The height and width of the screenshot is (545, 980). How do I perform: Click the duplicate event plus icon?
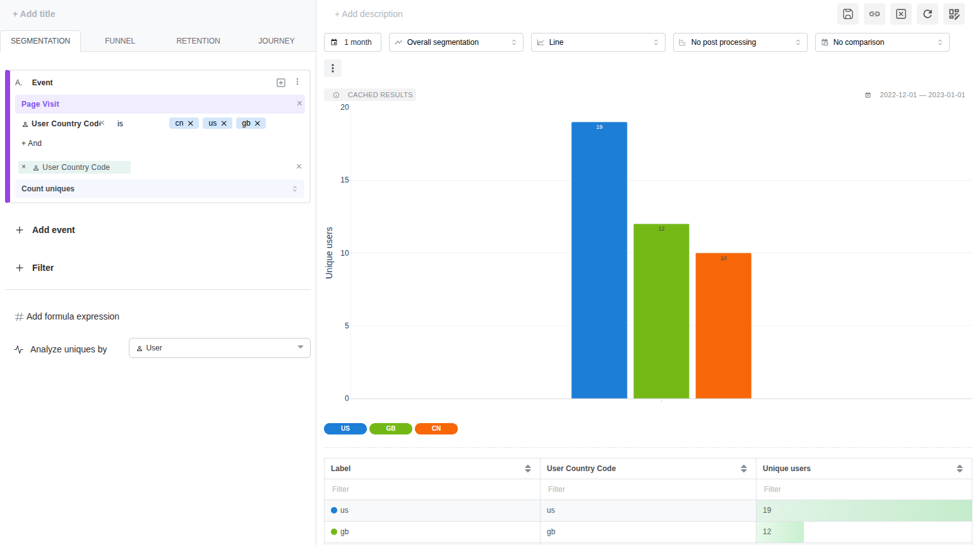pyautogui.click(x=281, y=83)
